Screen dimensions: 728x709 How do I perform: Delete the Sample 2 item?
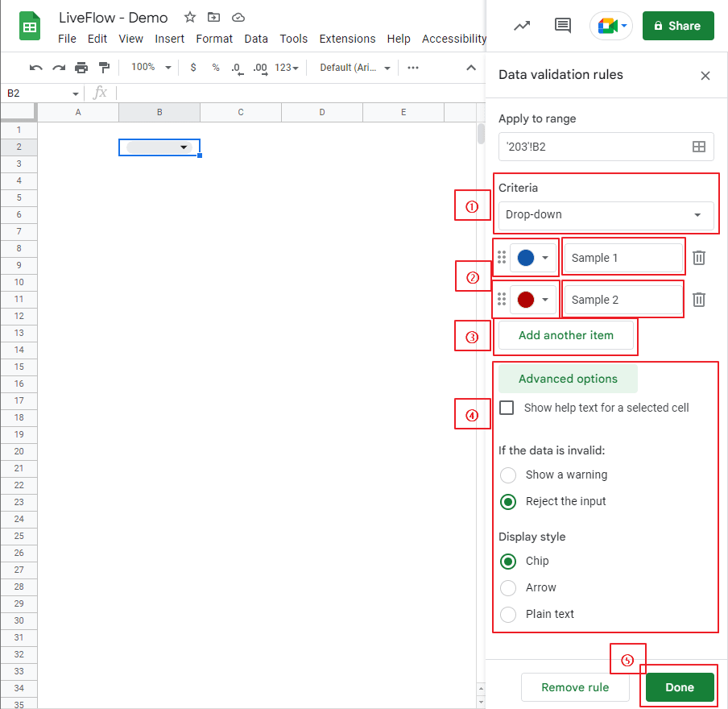click(x=699, y=300)
